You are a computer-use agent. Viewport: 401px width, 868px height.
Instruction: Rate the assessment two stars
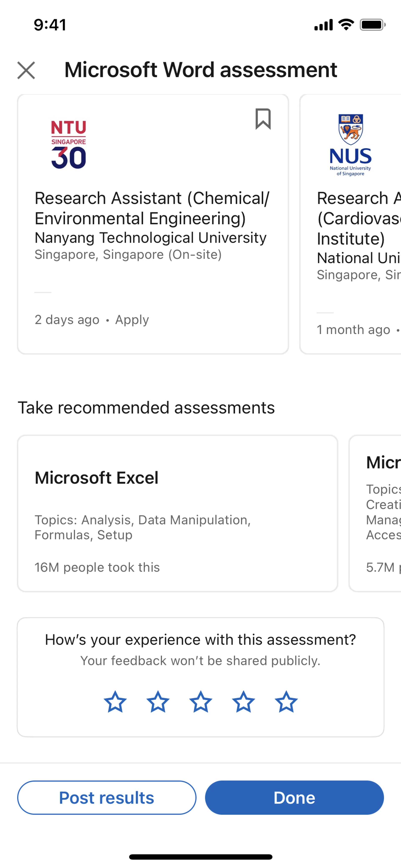coord(158,702)
